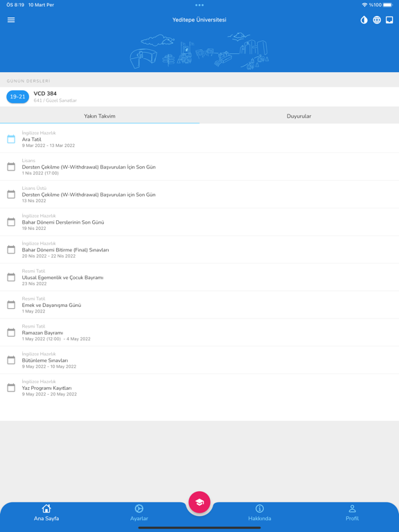Tap the Wi-Fi status icon

[365, 5]
